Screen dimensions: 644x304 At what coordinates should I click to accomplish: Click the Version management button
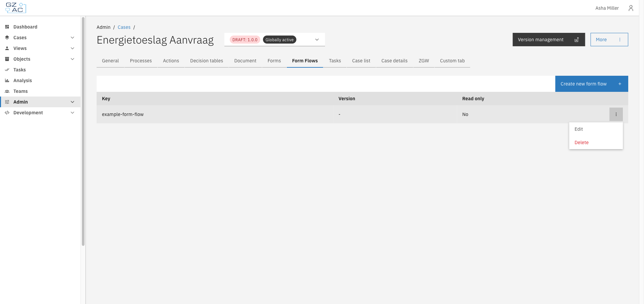tap(549, 40)
